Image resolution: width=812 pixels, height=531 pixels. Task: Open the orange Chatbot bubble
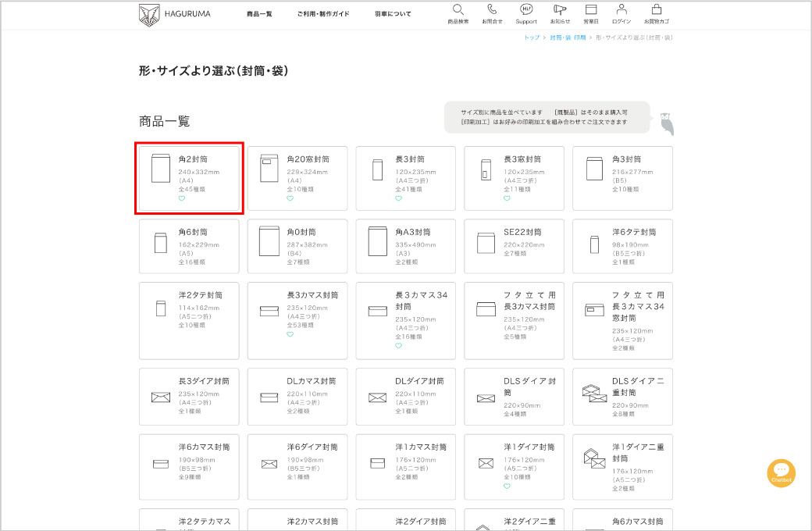782,473
